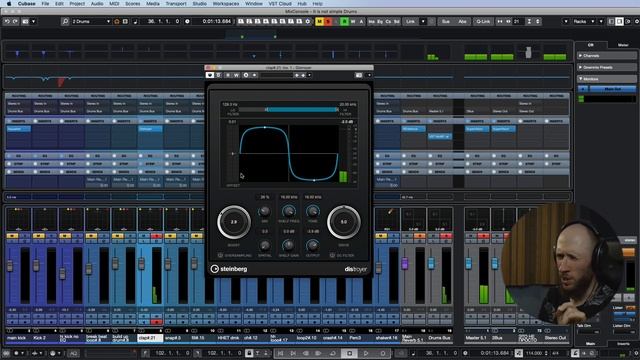Image resolution: width=640 pixels, height=360 pixels.
Task: Open the Cubase application menu
Action: click(27, 4)
